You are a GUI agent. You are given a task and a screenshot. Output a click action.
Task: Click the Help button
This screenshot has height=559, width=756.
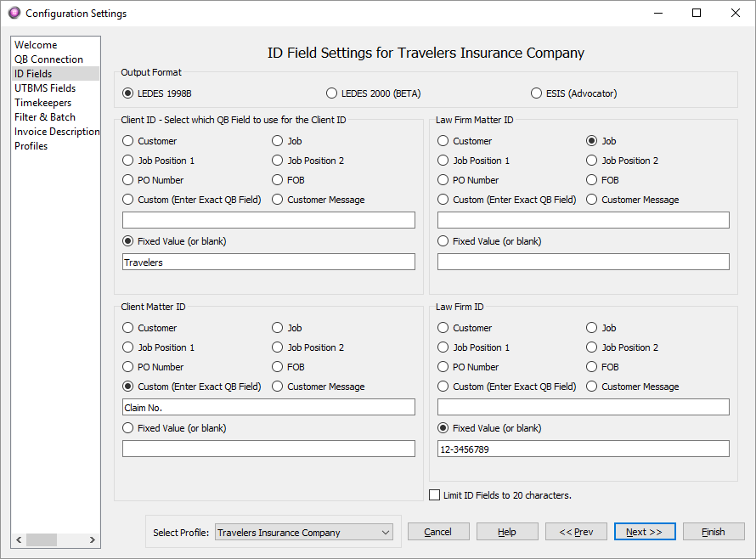pos(507,532)
